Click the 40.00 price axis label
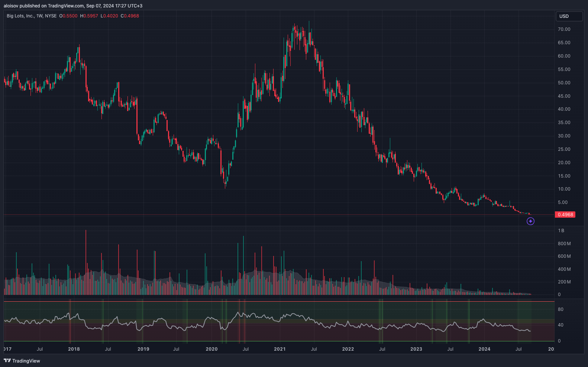 click(x=564, y=109)
